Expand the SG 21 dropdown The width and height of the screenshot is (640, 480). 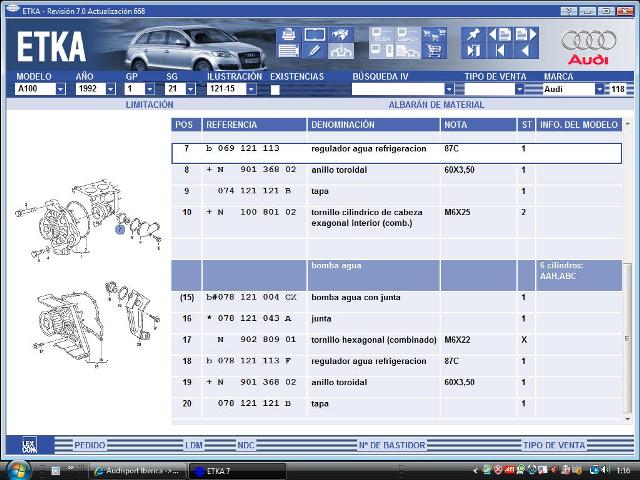pyautogui.click(x=190, y=89)
